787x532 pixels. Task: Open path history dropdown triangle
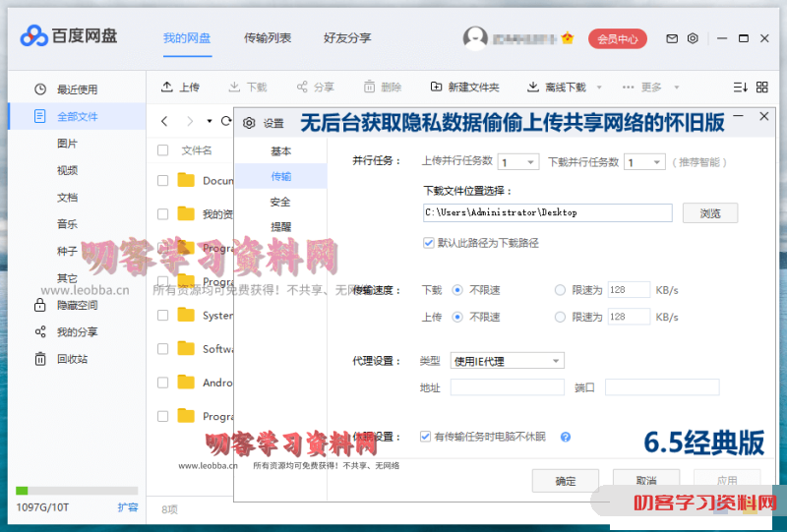(210, 121)
